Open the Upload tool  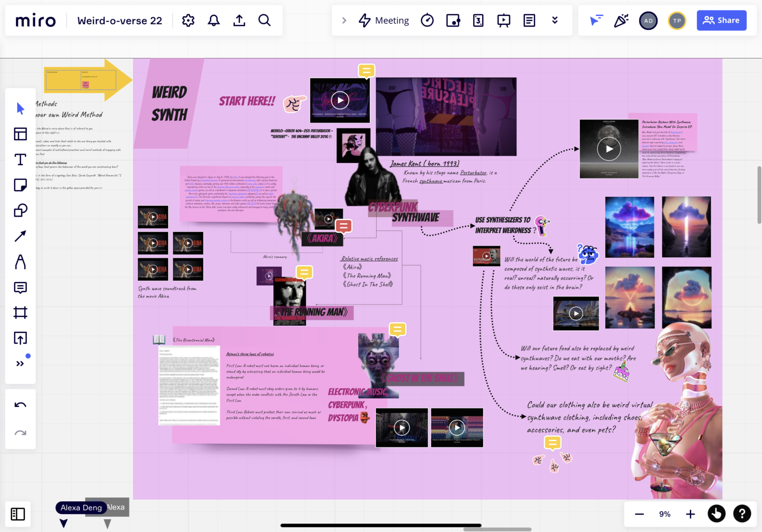click(20, 338)
